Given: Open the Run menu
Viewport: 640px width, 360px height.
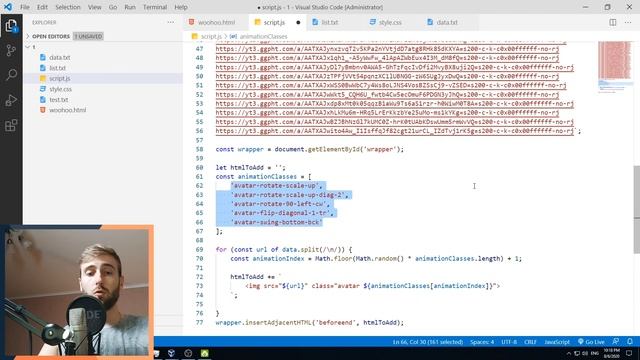Looking at the screenshot, I should [130, 7].
